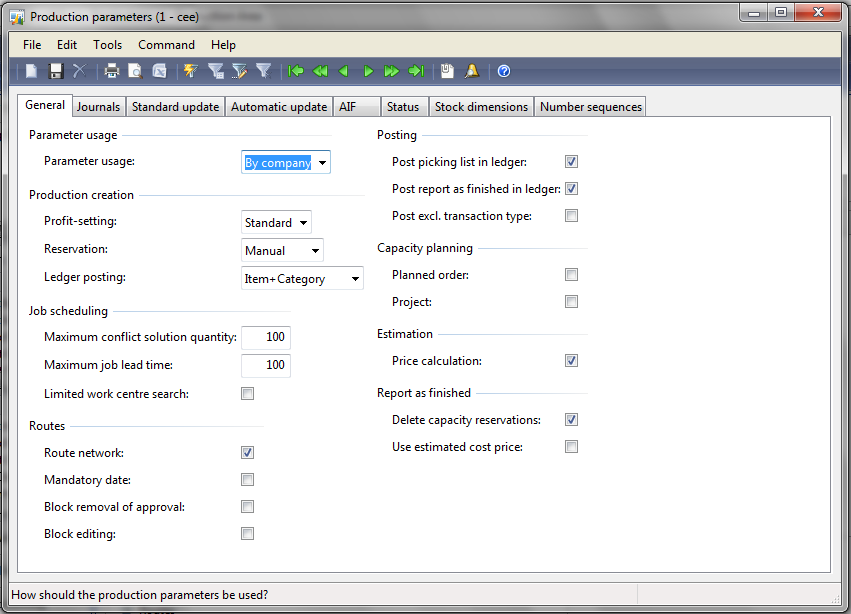
Task: Open Print preview from the toolbar
Action: (x=134, y=71)
